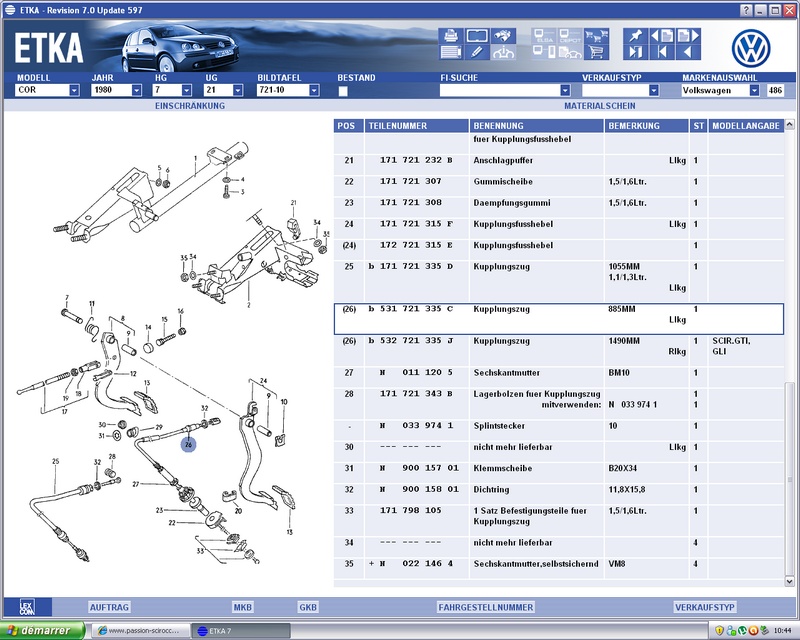800x640 pixels.
Task: Click the jump-to-first arrow icon
Action: (662, 52)
